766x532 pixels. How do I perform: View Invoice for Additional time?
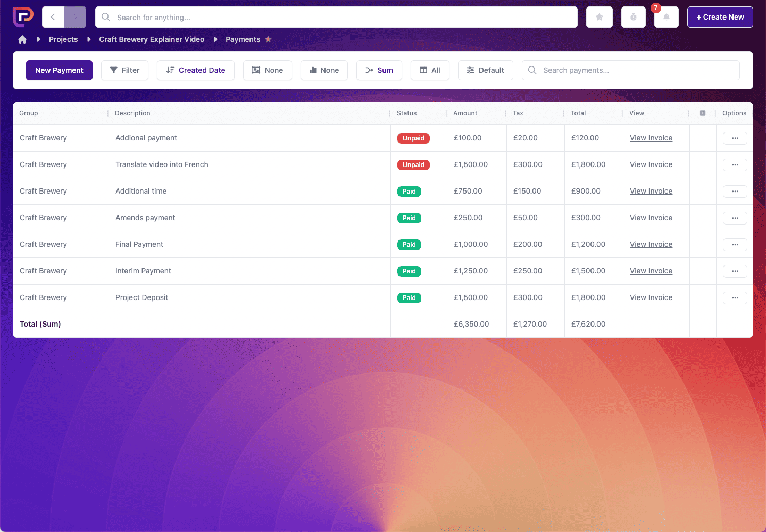tap(651, 191)
